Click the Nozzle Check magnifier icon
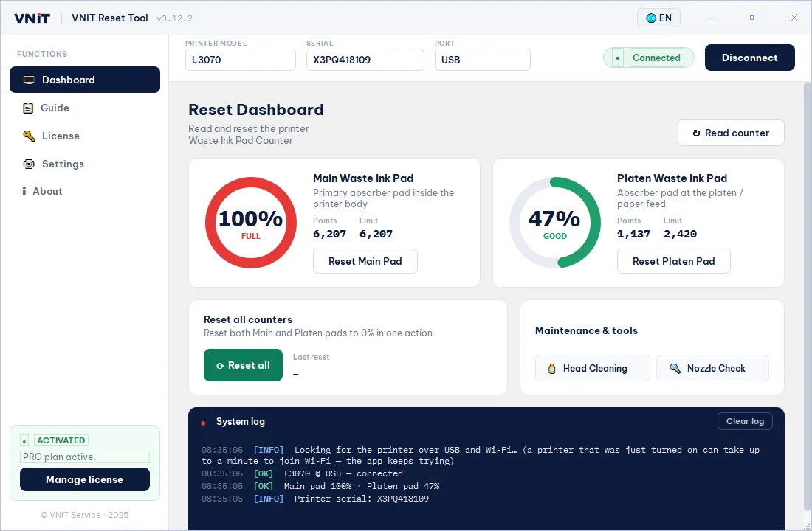 tap(675, 369)
